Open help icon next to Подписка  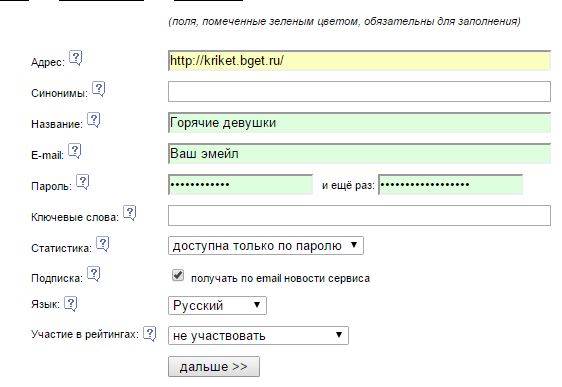[x=94, y=274]
